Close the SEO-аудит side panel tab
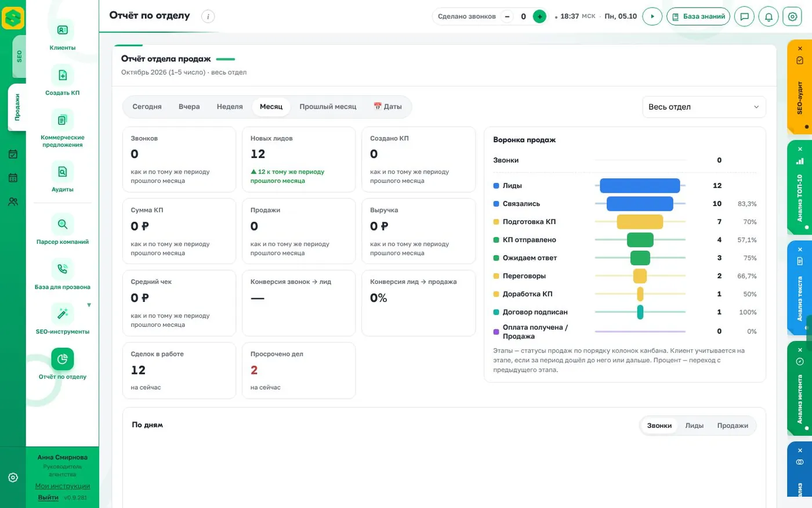This screenshot has height=508, width=812. point(800,48)
